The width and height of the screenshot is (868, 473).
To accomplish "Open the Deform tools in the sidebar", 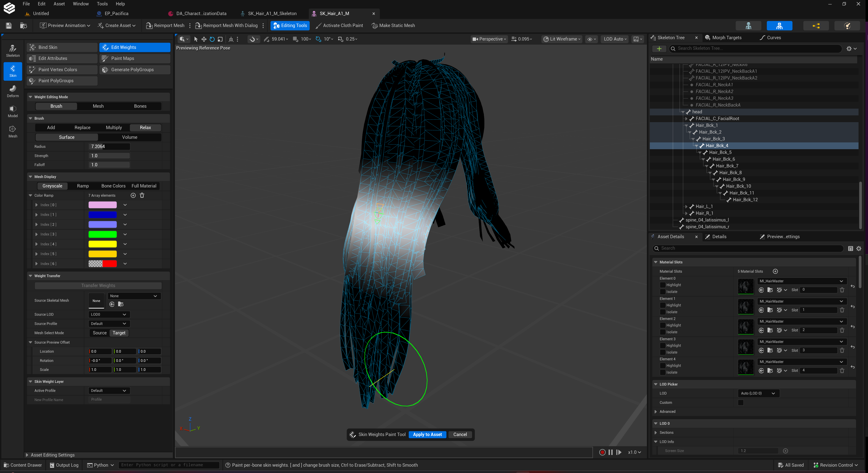I will point(13,91).
